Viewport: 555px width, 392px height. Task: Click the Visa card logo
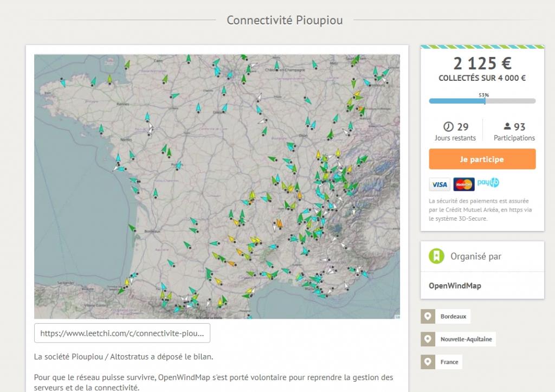[x=440, y=184]
